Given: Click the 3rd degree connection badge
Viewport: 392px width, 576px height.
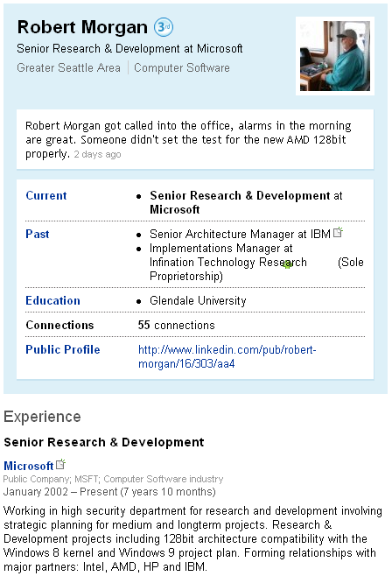Looking at the screenshot, I should pos(163,27).
